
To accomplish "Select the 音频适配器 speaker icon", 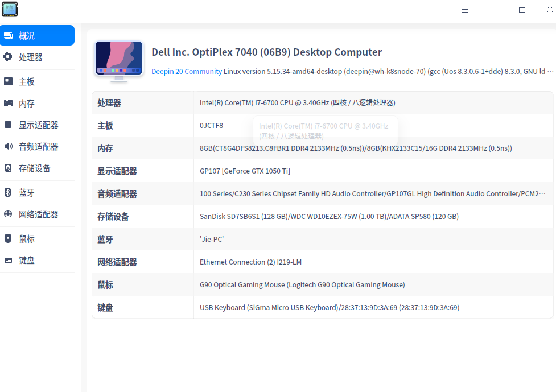I will click(x=7, y=146).
